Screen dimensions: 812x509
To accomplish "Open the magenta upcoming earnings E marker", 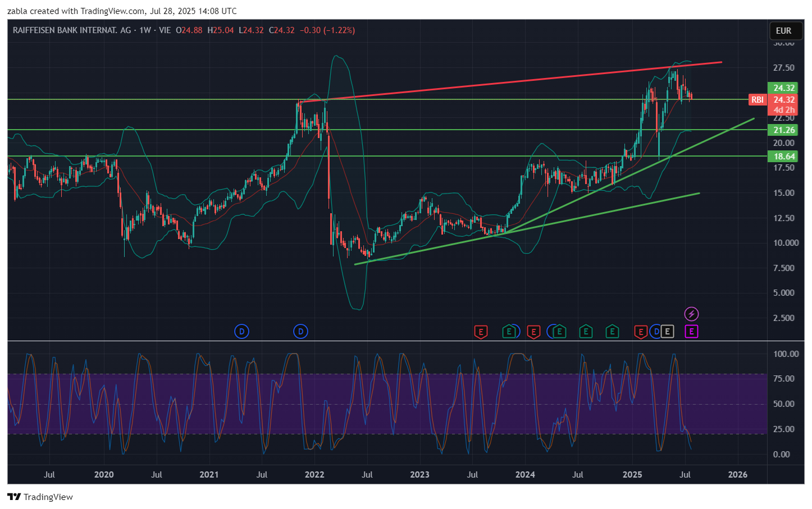I will pos(691,332).
